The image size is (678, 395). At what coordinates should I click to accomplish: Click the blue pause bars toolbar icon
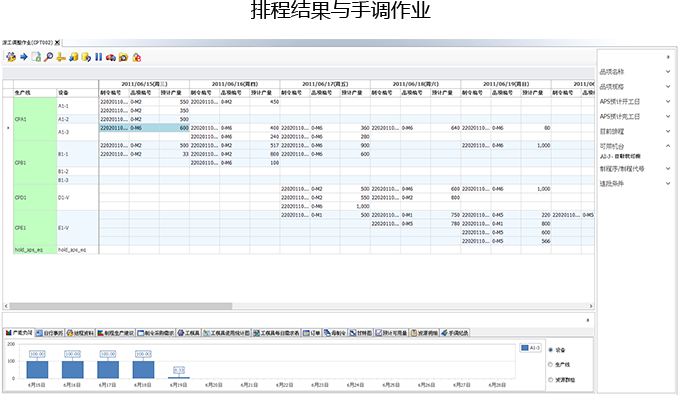click(99, 57)
